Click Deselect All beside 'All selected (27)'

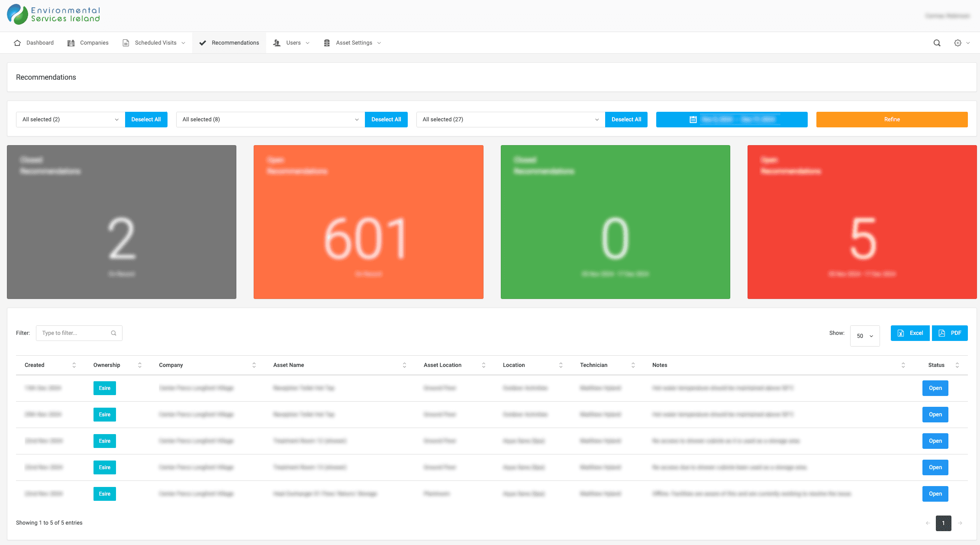626,120
